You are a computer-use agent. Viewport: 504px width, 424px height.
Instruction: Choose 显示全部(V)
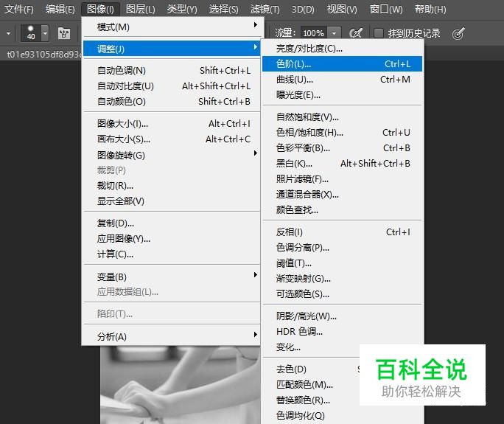171,201
